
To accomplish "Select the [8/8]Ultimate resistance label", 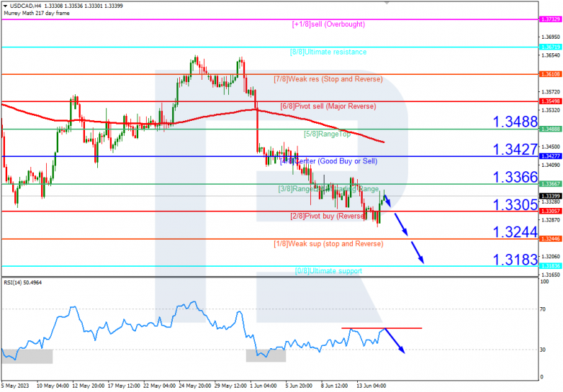I will click(328, 52).
